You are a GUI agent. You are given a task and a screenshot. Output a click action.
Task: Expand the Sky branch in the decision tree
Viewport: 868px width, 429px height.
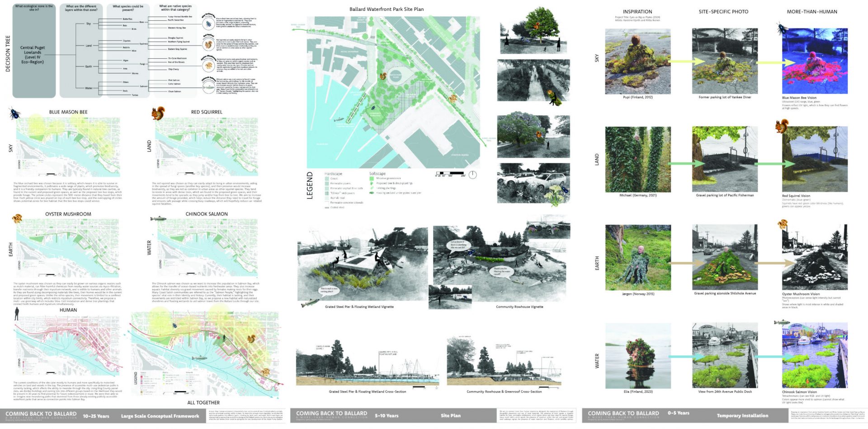(x=88, y=24)
